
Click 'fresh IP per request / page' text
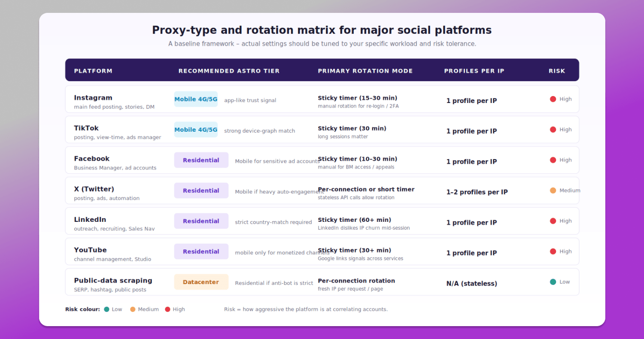pos(350,289)
